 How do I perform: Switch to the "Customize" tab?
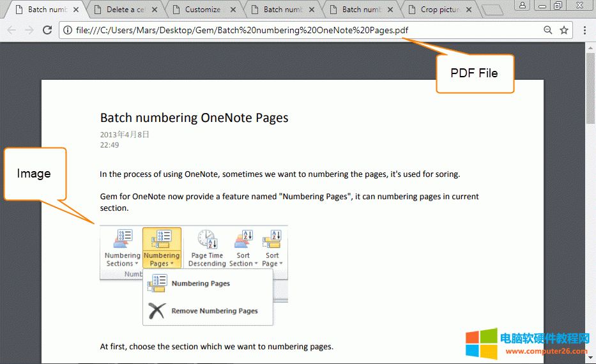[202, 10]
